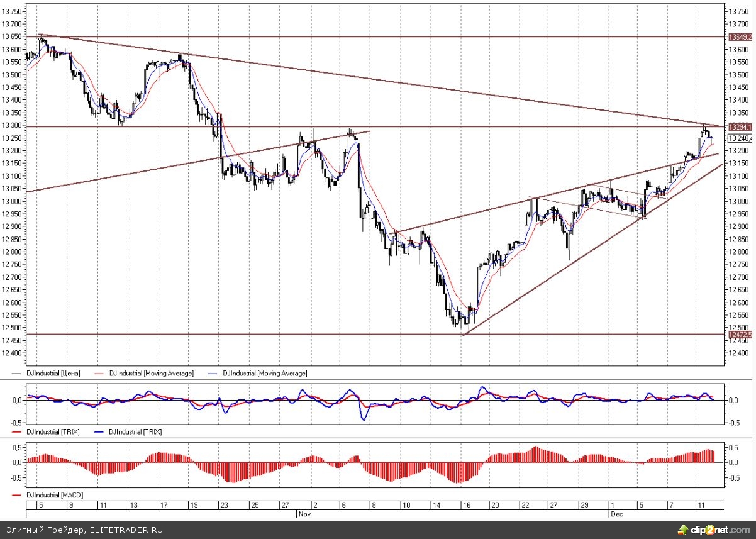Viewport: 756px width, 539px height.
Task: Click the red MACD legend line marker
Action: point(17,496)
